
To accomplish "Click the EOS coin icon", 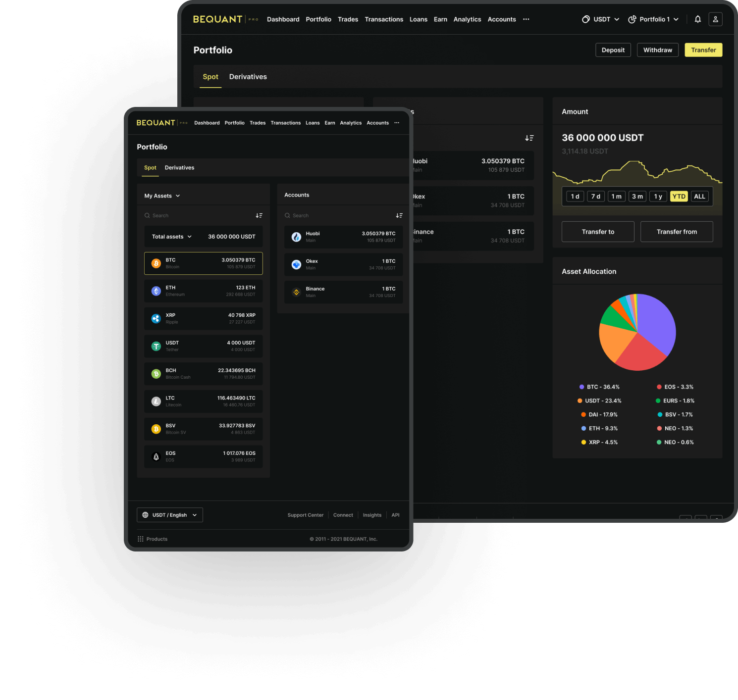I will (x=156, y=457).
